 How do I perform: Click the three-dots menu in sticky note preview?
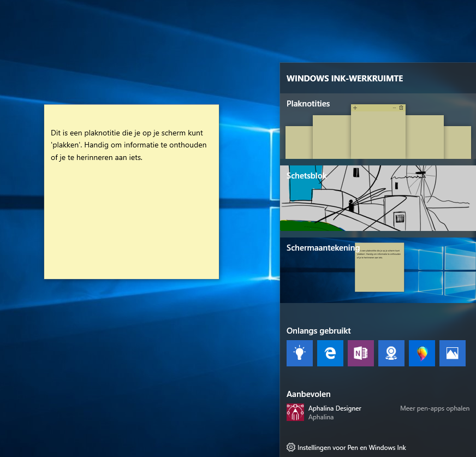coord(394,108)
